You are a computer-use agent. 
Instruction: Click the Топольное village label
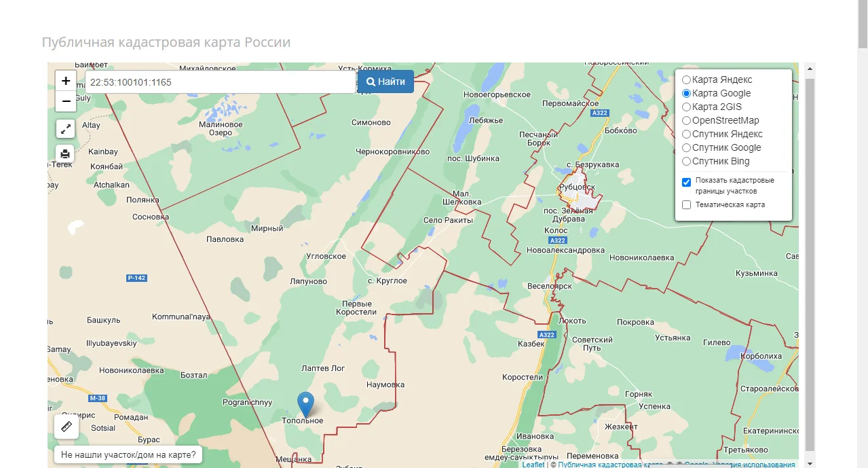(303, 420)
